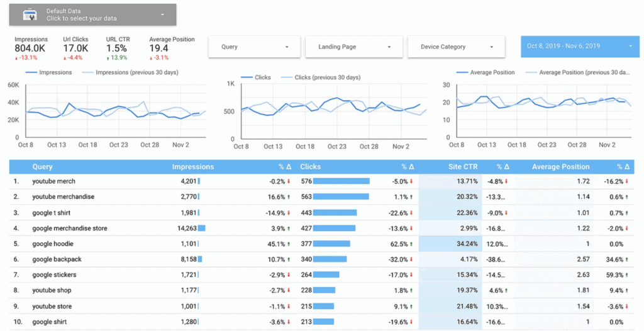Sort table by Average Position column header

(x=560, y=167)
